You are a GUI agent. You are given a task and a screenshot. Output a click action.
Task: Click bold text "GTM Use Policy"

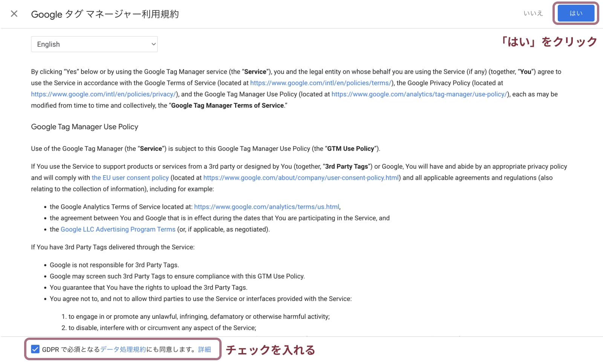350,148
